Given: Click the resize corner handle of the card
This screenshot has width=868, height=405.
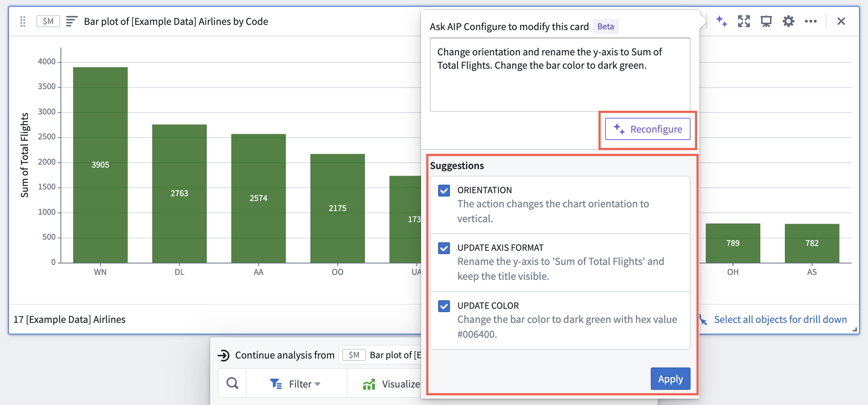Looking at the screenshot, I should (x=855, y=329).
